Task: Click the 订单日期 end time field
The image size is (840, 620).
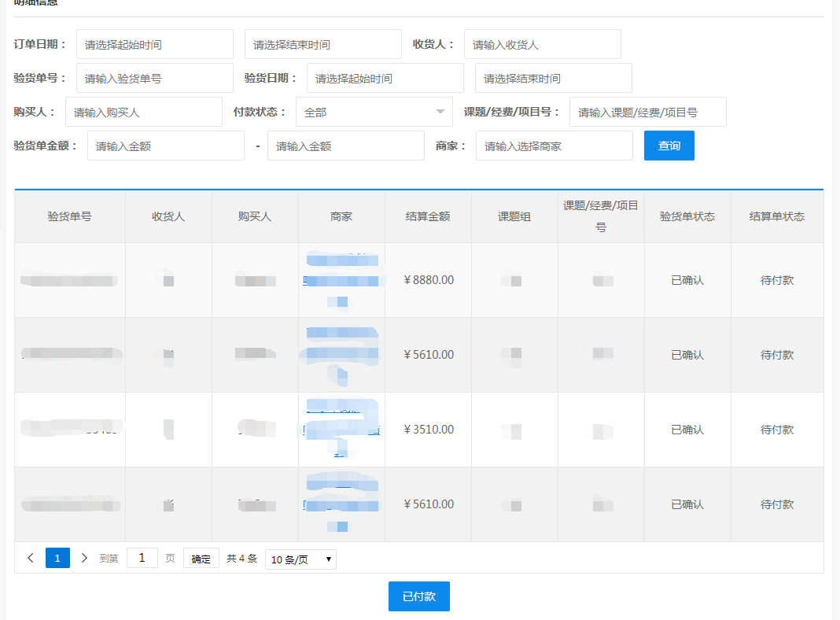Action: point(322,44)
